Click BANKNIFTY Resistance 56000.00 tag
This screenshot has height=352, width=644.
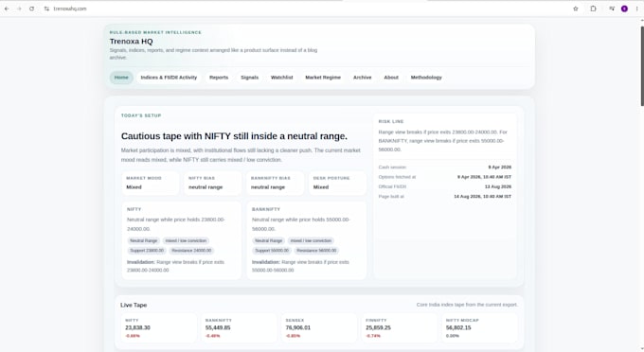(x=316, y=251)
